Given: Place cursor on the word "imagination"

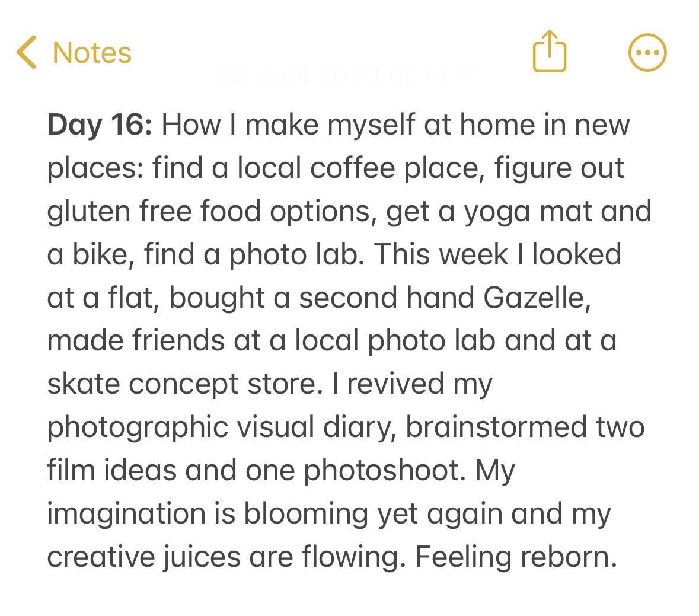Looking at the screenshot, I should [x=126, y=514].
